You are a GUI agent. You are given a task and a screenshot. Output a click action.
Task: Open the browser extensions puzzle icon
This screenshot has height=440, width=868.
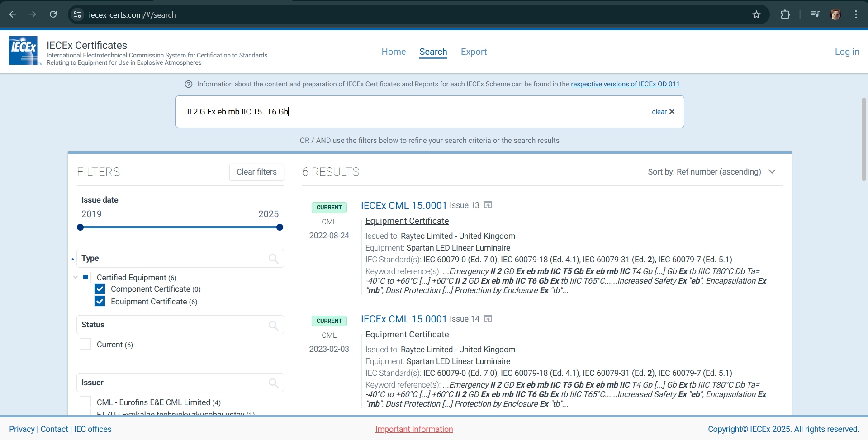(x=785, y=14)
